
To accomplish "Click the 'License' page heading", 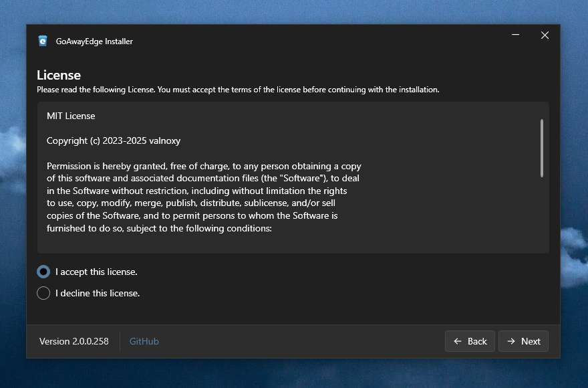I will (x=59, y=75).
